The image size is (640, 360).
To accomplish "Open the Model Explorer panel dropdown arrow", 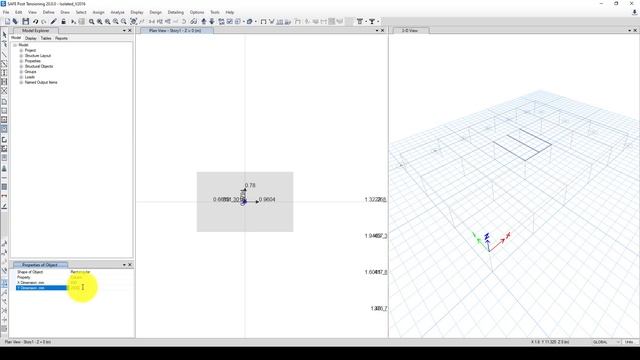I will 124,31.
